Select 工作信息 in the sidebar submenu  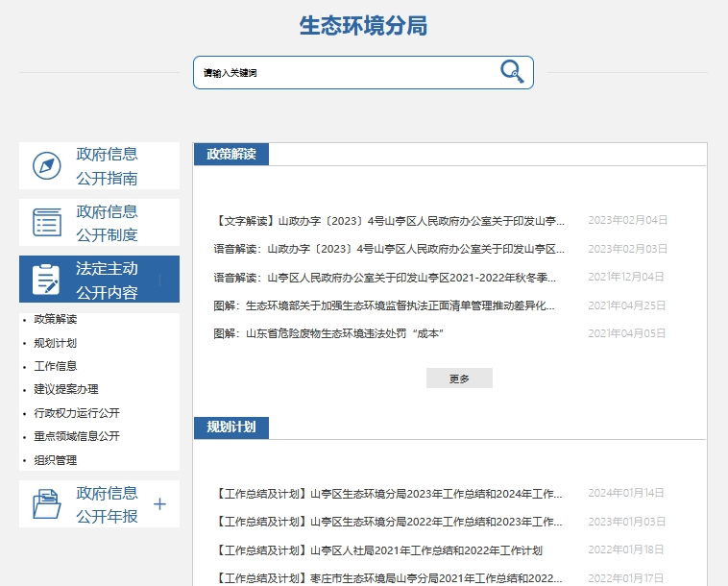(x=56, y=366)
